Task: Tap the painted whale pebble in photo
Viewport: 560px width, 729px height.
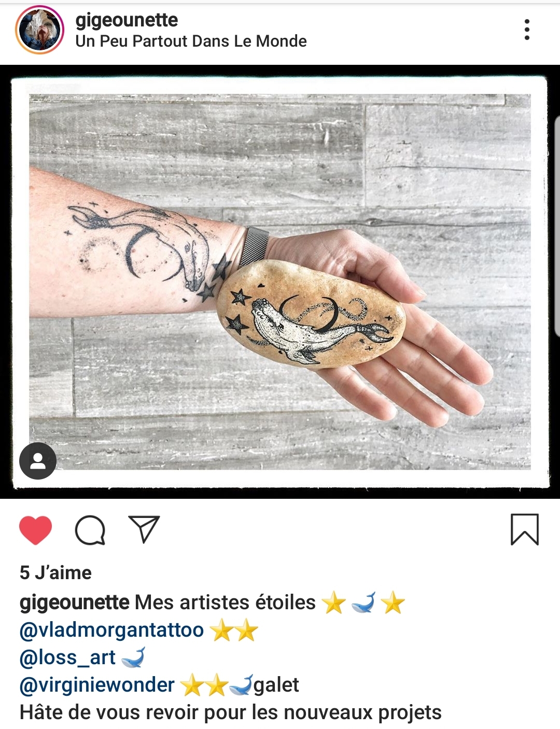Action: coord(311,314)
